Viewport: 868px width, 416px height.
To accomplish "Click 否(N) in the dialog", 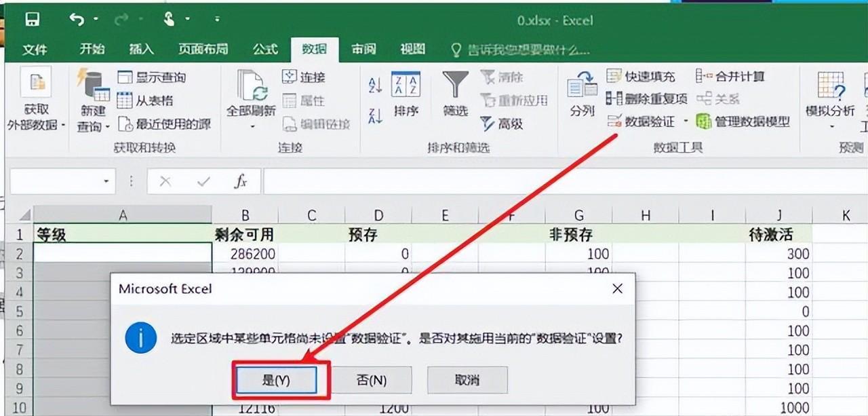I will point(372,380).
